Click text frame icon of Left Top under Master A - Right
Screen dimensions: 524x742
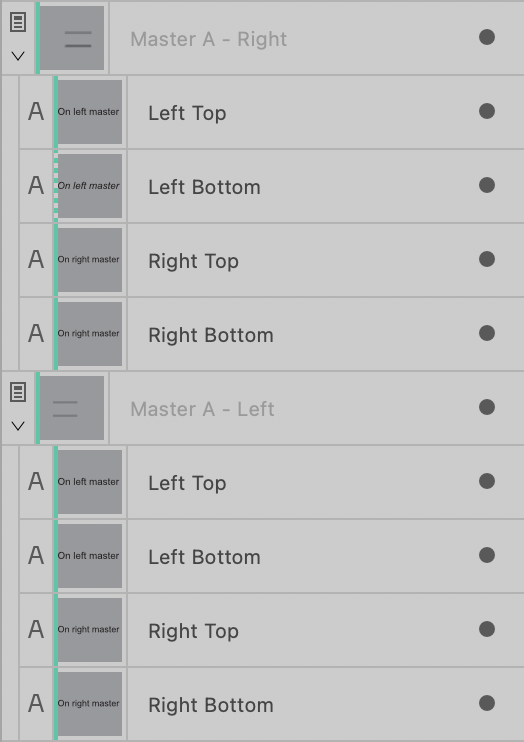tap(36, 112)
